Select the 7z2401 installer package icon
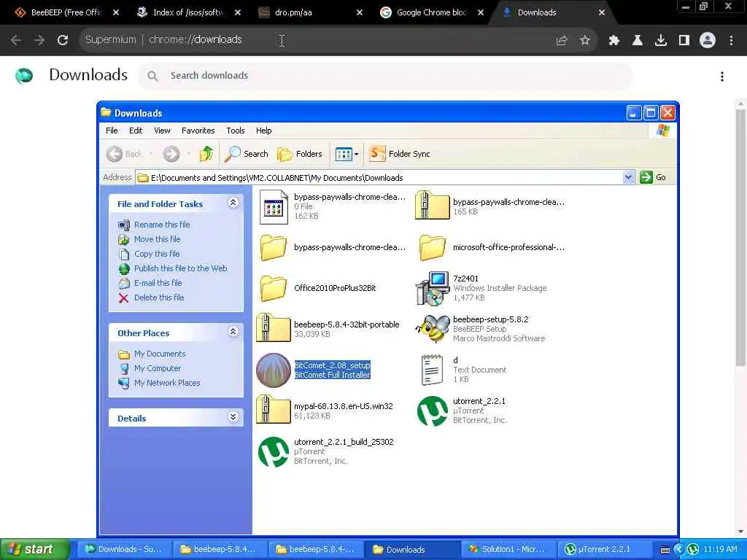The height and width of the screenshot is (560, 747). pos(433,288)
